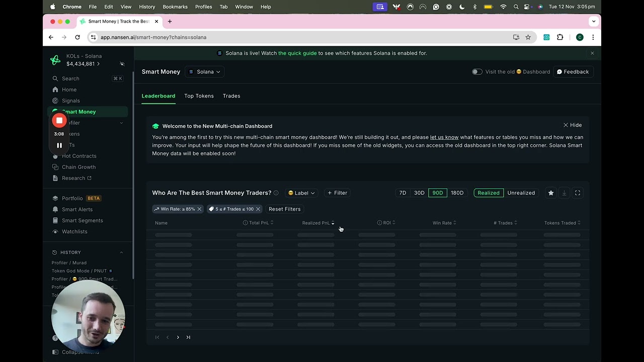Go back in browser
The width and height of the screenshot is (644, 362).
[x=51, y=37]
